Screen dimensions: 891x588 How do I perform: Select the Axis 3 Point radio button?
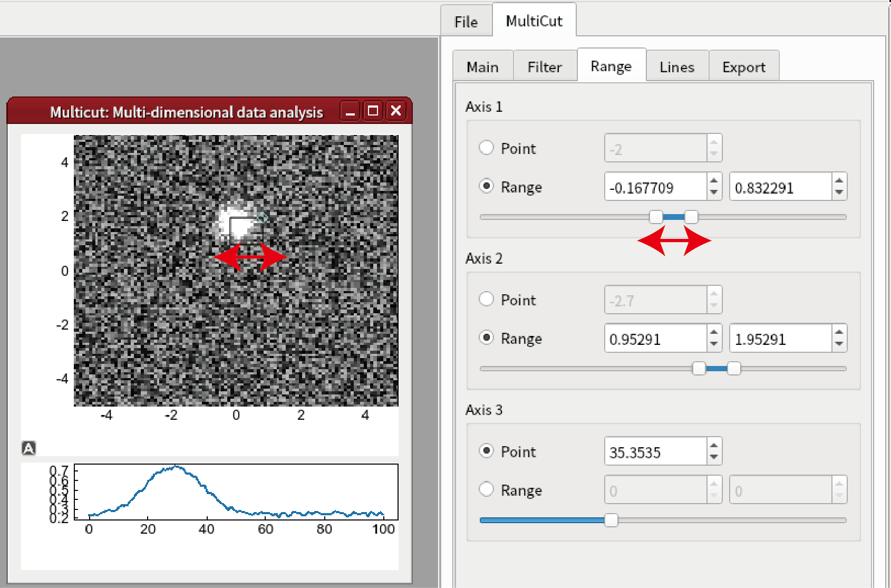(x=486, y=451)
